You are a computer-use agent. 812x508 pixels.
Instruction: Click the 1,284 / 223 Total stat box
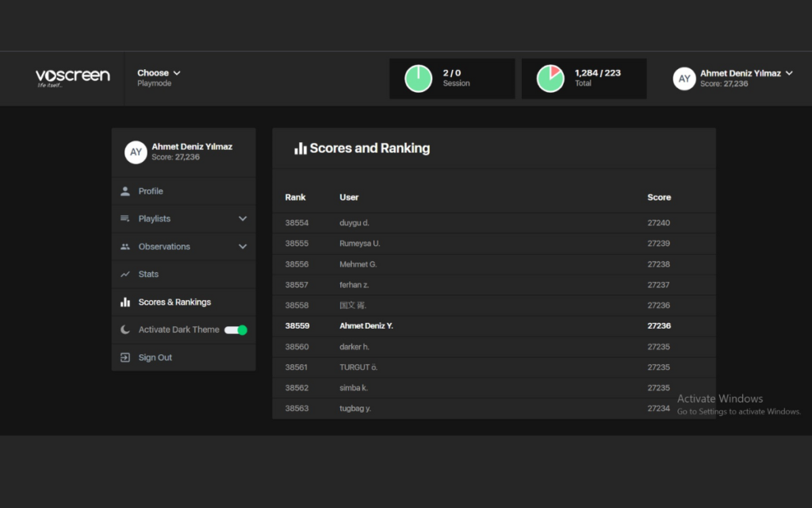point(584,79)
